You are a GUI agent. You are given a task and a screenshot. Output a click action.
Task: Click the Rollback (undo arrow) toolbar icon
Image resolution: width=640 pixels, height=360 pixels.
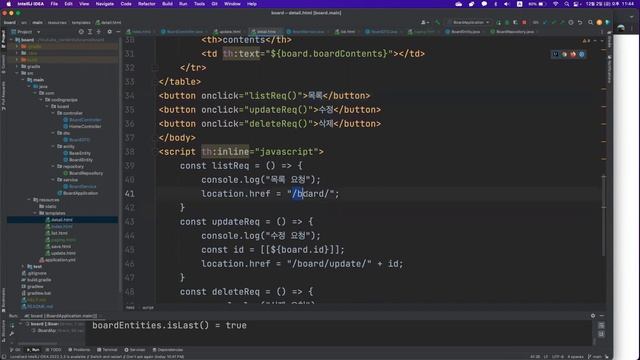[x=580, y=22]
